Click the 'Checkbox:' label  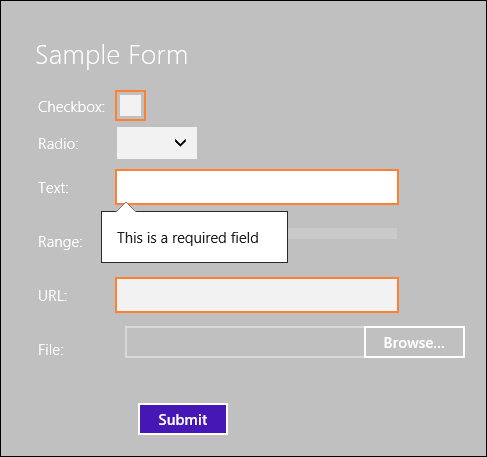71,107
